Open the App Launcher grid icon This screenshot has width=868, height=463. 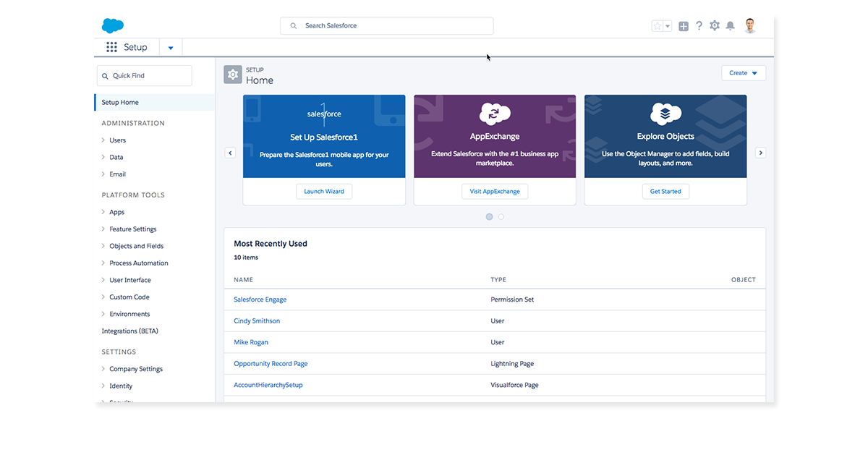click(111, 47)
